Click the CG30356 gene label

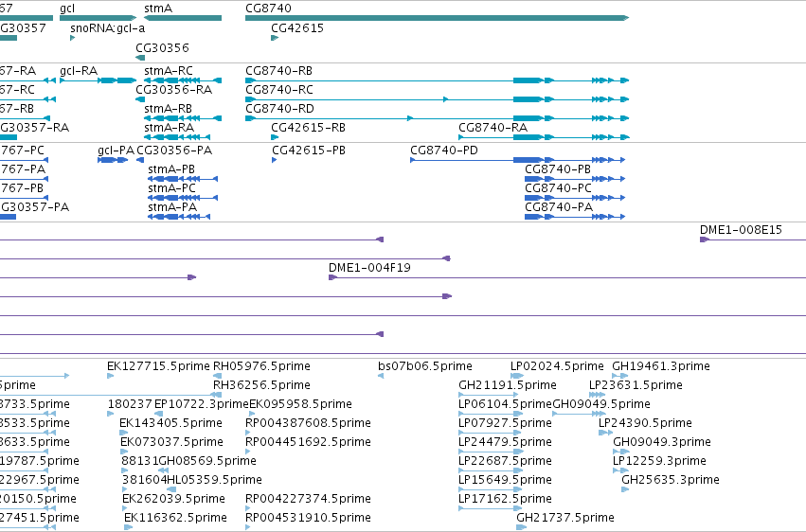[163, 47]
